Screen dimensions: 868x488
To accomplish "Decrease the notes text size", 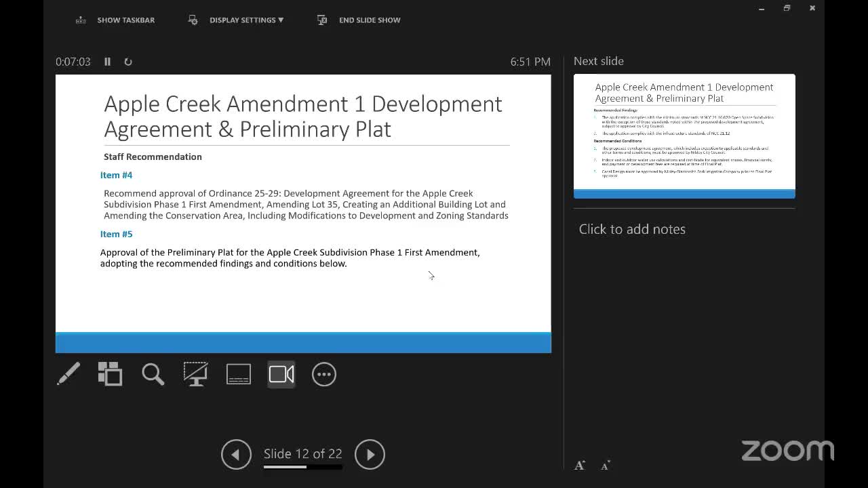I will point(606,465).
